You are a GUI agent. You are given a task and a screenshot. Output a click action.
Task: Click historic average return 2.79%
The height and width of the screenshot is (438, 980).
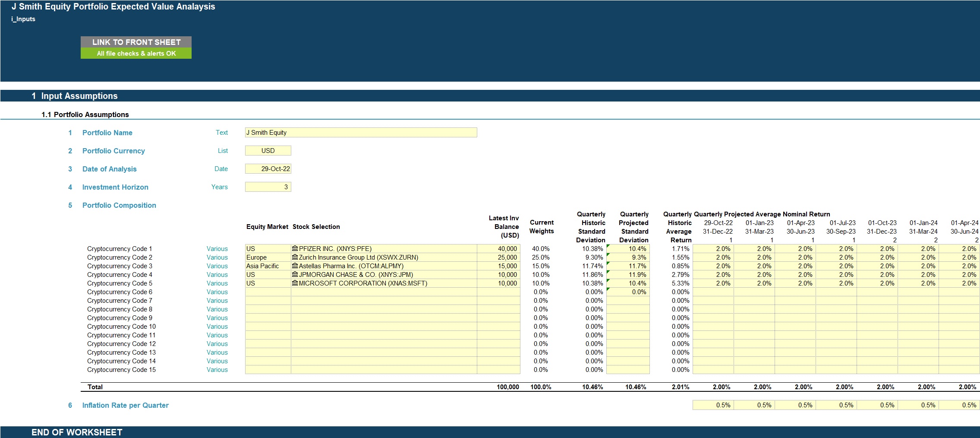click(x=681, y=275)
